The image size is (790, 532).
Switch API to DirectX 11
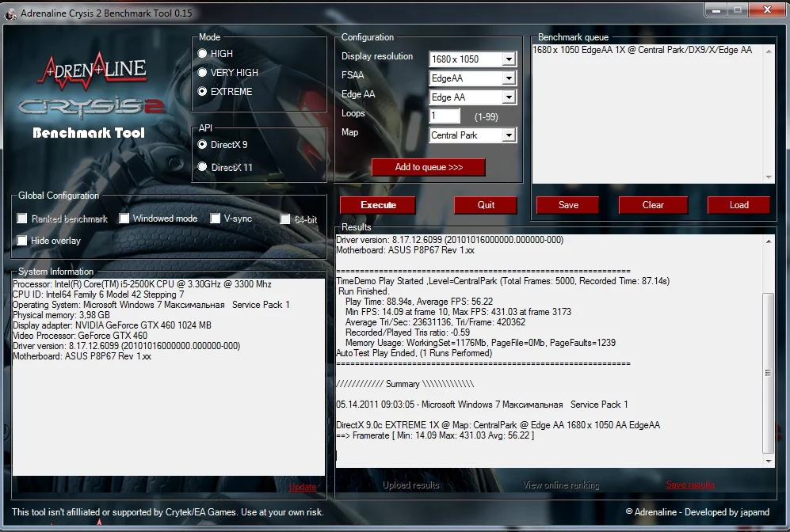coord(203,166)
